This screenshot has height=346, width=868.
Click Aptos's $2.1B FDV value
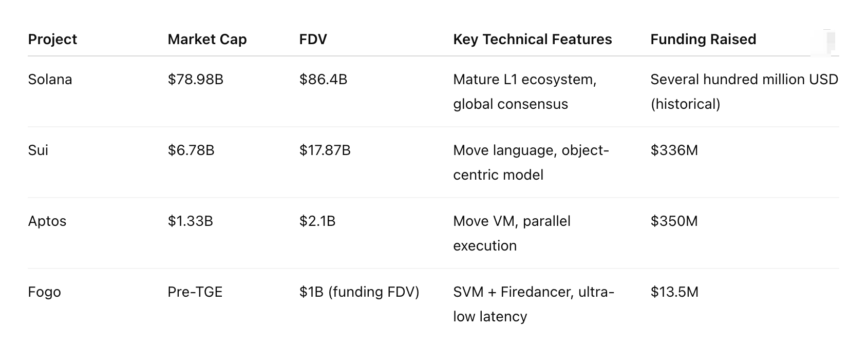click(317, 221)
